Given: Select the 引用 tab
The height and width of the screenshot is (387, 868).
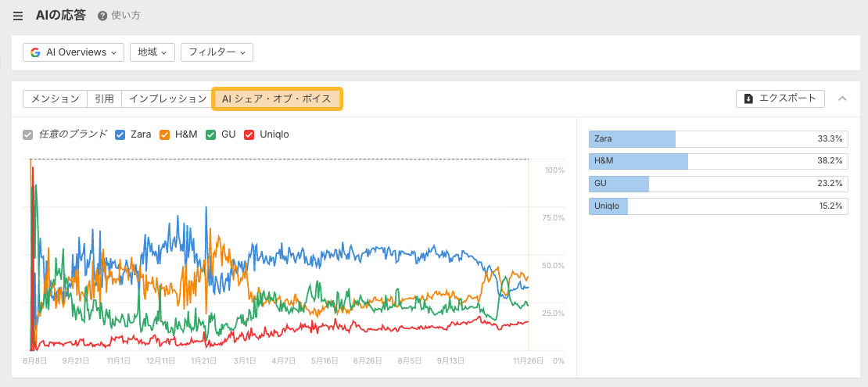Looking at the screenshot, I should (x=104, y=99).
